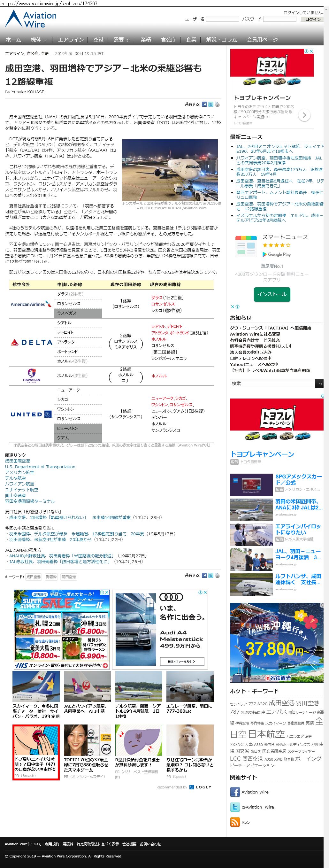Open the notice Yahoo!ニュースへ配信中

254,364
